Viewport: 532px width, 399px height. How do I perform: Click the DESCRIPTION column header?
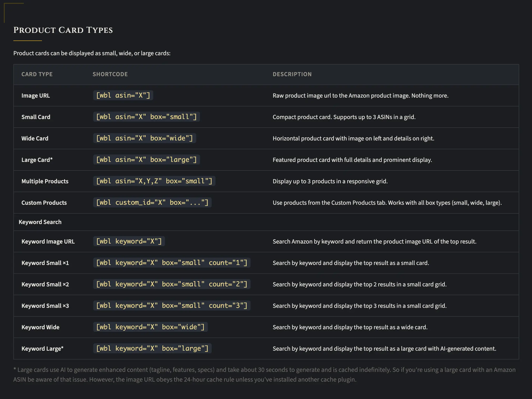point(292,74)
